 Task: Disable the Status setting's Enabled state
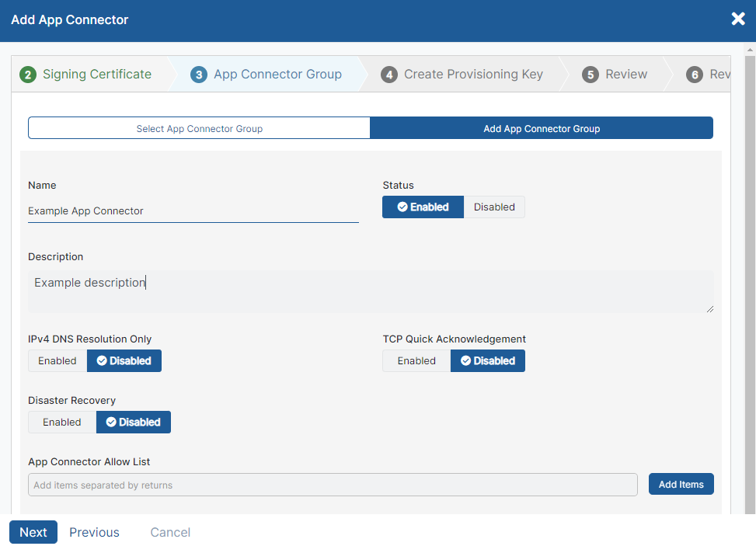(494, 207)
